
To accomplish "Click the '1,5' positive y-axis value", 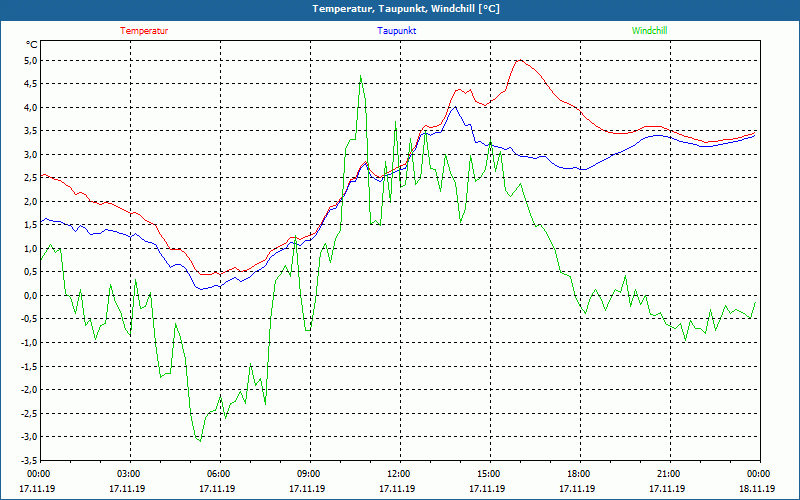I will coord(31,225).
